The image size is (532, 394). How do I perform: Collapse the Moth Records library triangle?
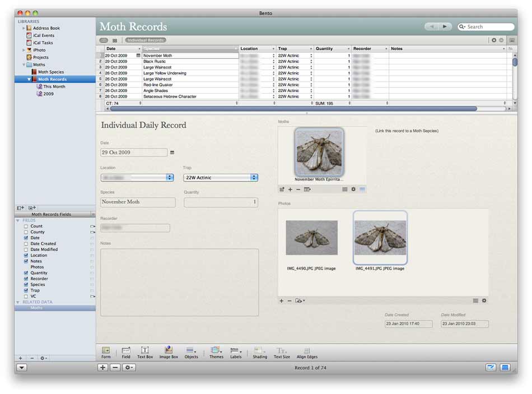[x=29, y=79]
